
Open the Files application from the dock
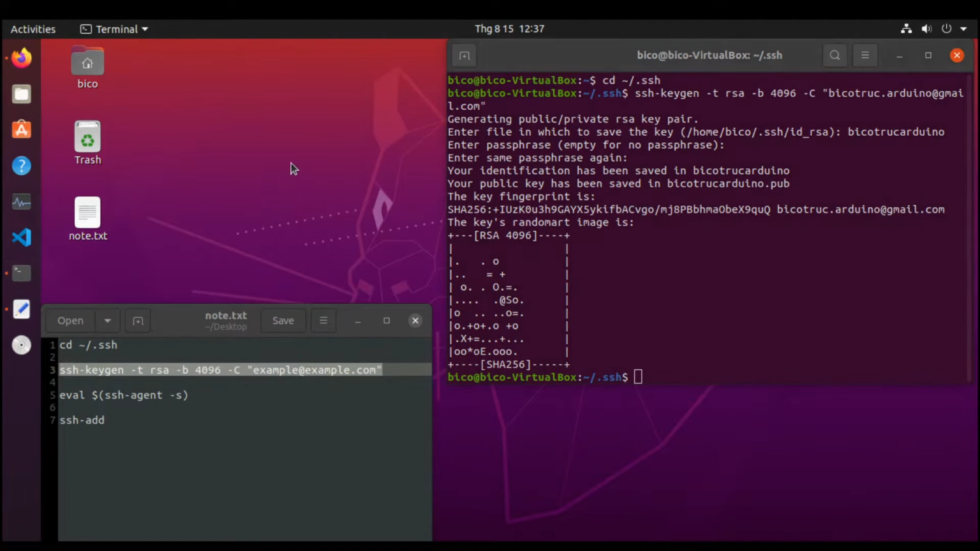point(21,94)
